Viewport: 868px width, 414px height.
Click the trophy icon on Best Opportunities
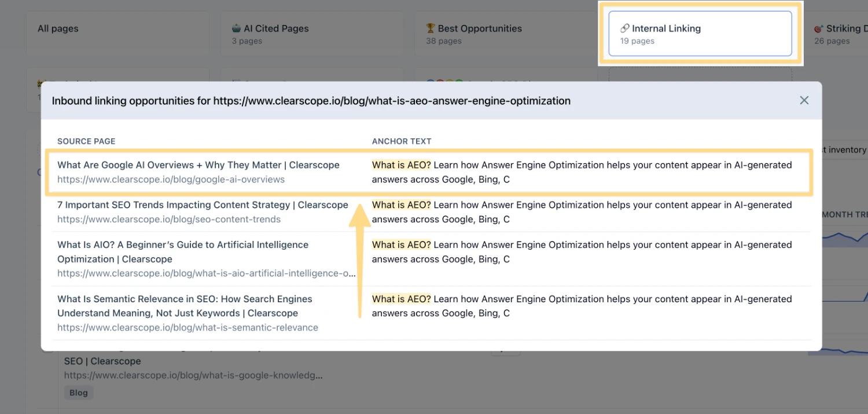pyautogui.click(x=431, y=28)
